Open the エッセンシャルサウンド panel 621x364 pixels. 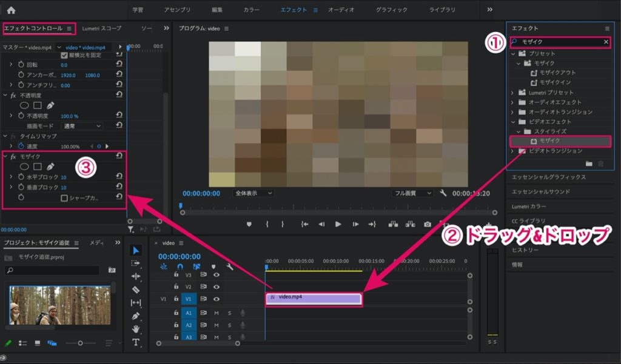coord(540,192)
